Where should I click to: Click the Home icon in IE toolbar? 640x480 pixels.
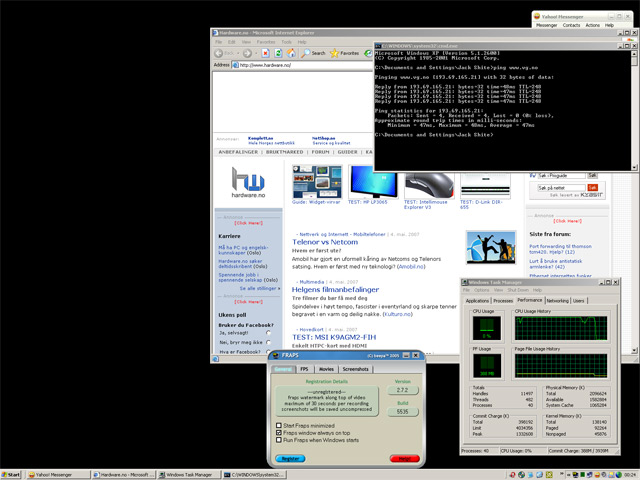click(x=291, y=53)
